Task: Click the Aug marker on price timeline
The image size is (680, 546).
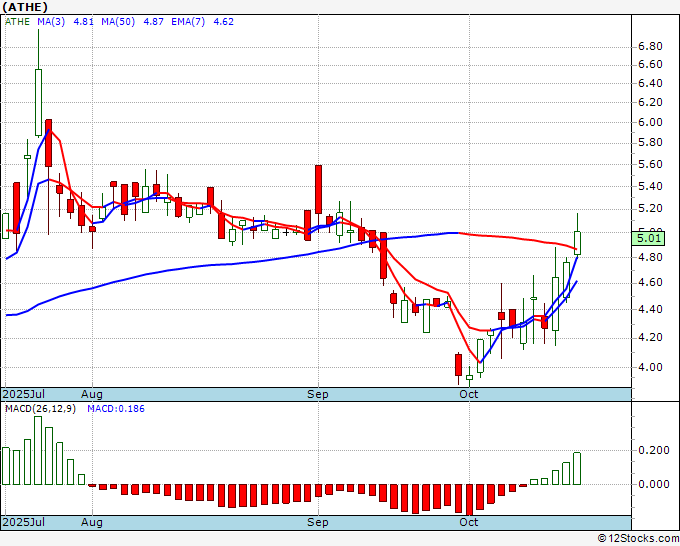Action: 92,394
